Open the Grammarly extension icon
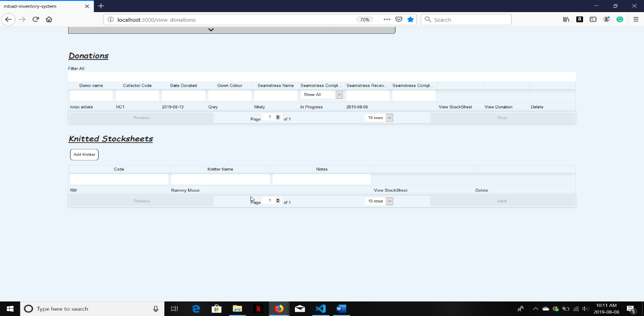 (620, 19)
